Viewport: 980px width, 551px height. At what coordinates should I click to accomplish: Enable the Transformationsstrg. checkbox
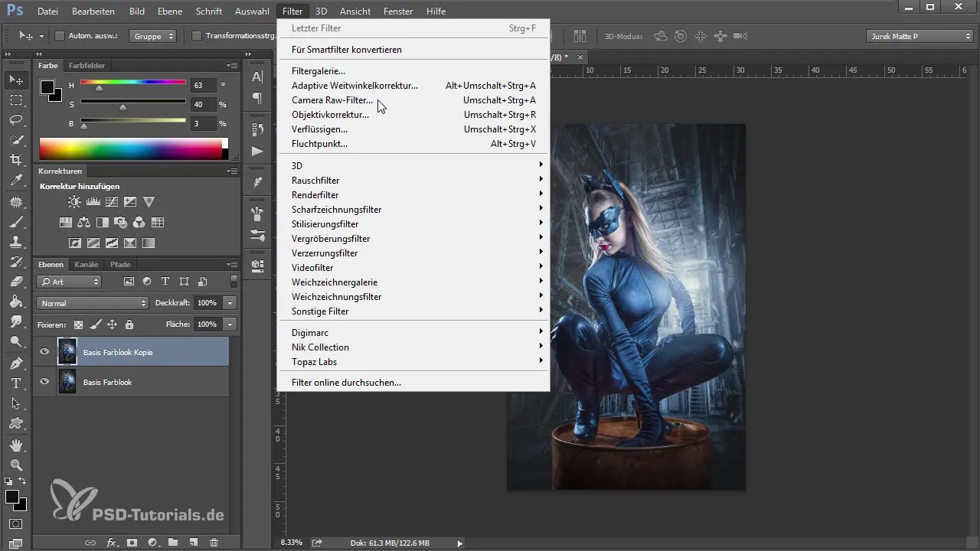coord(197,36)
